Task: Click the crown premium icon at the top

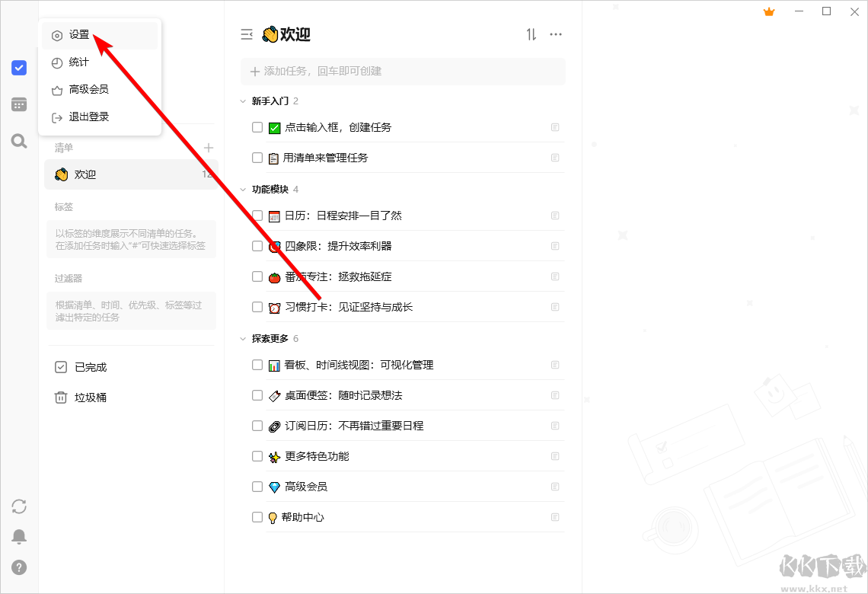Action: [x=768, y=11]
